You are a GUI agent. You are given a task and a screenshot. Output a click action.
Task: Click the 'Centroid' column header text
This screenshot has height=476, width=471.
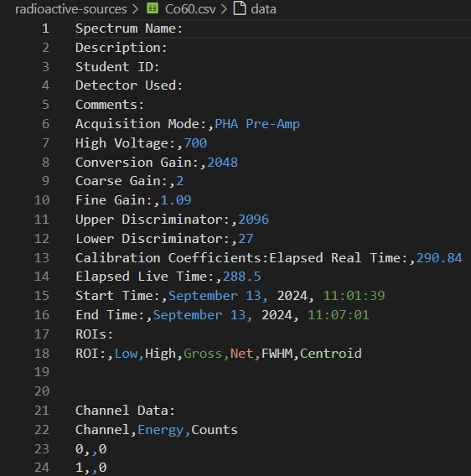click(331, 354)
